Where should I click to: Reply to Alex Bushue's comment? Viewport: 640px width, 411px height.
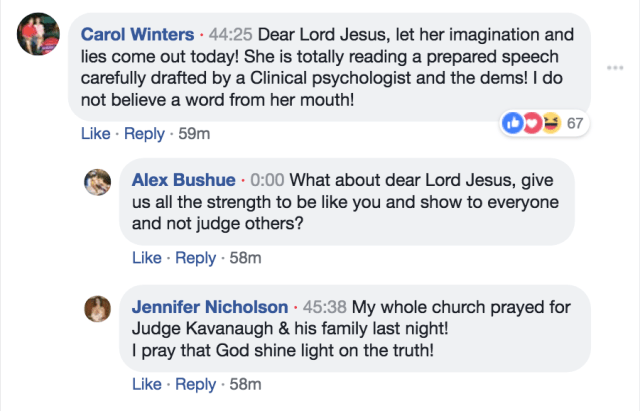tap(195, 258)
